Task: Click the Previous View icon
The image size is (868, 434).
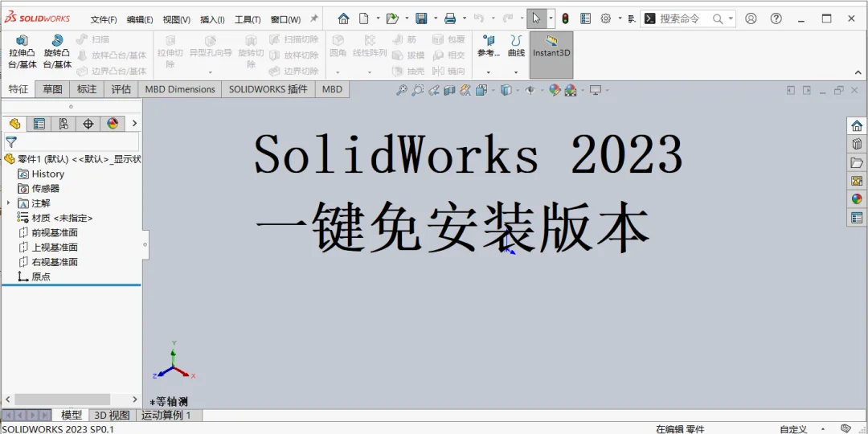Action: (x=434, y=90)
